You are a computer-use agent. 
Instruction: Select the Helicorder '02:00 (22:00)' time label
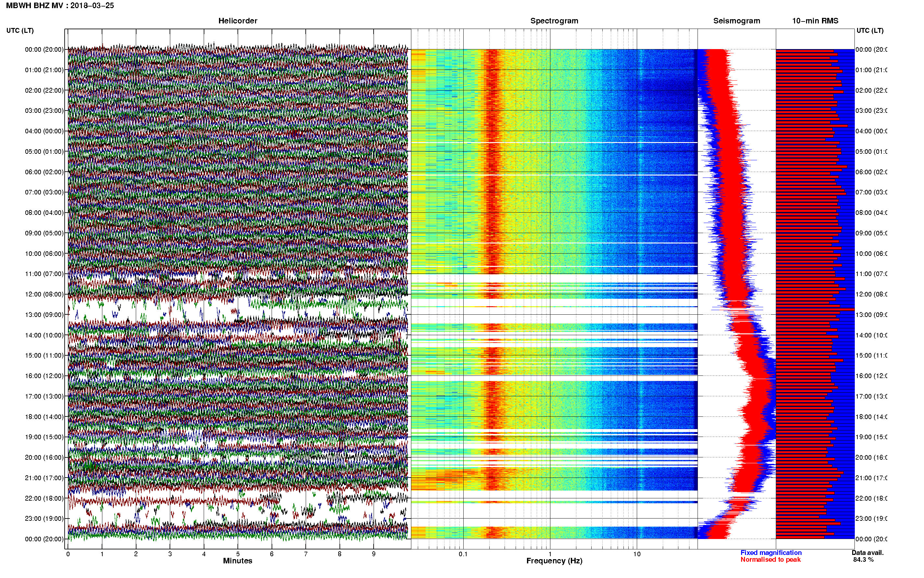coord(44,90)
